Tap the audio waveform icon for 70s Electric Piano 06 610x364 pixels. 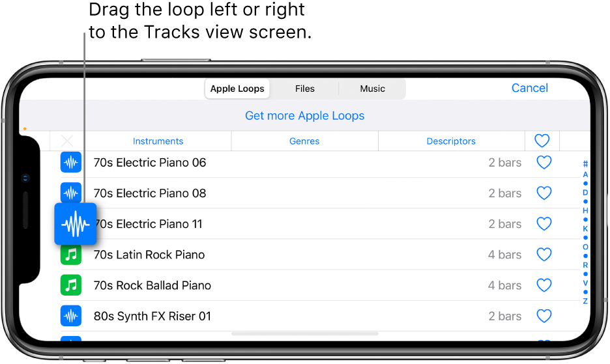(71, 162)
